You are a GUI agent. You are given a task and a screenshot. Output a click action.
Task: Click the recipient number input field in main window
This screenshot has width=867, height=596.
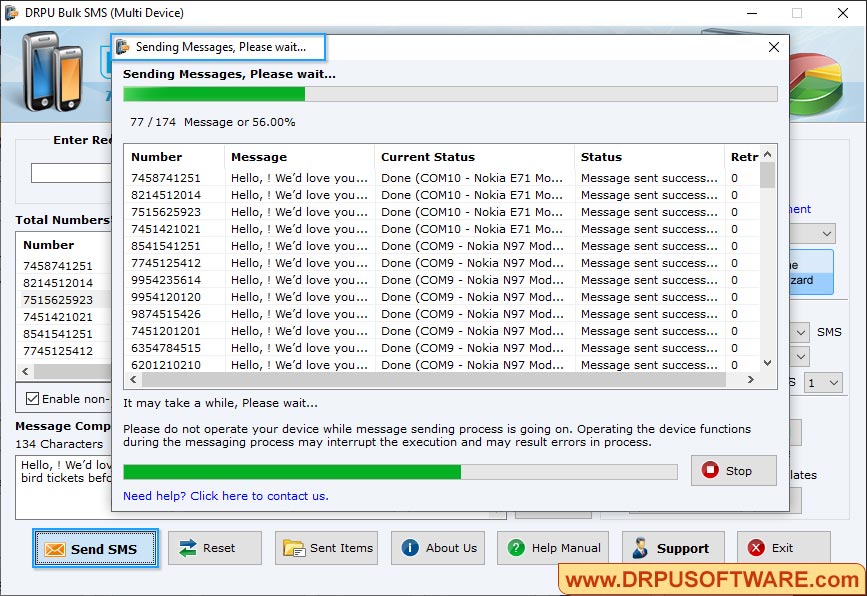[71, 173]
